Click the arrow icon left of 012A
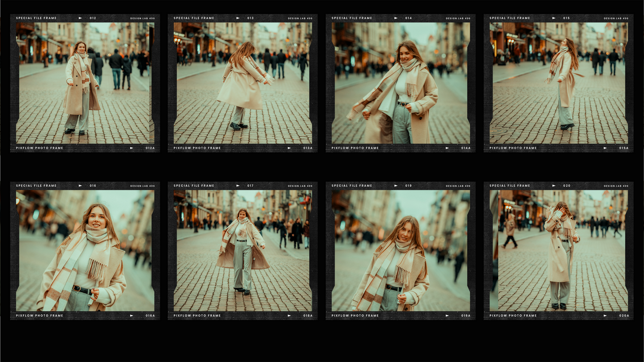 tap(131, 148)
